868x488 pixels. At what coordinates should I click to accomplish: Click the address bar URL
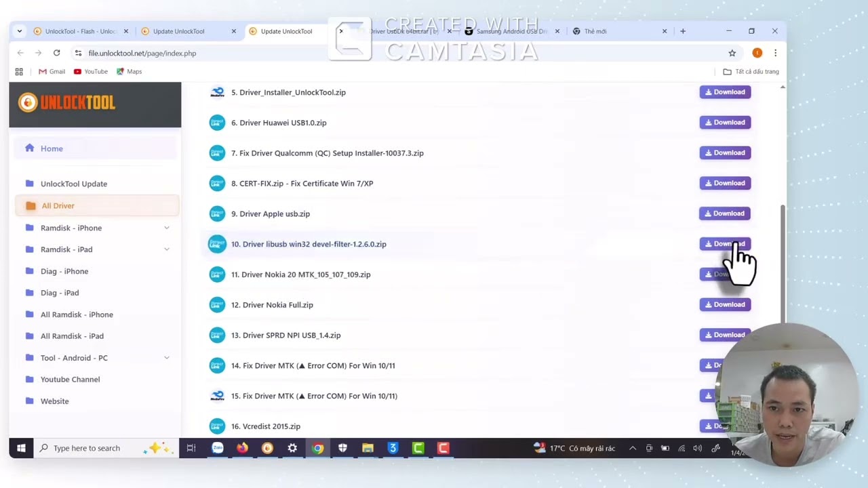tap(142, 53)
